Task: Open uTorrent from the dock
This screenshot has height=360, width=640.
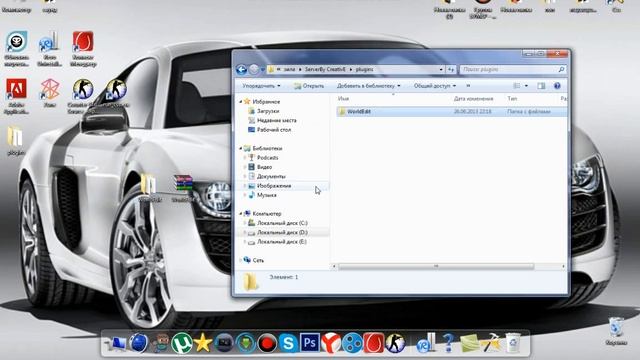Action: (x=181, y=343)
